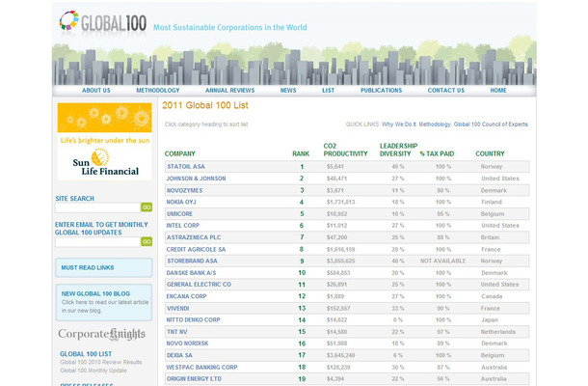The width and height of the screenshot is (588, 386).
Task: Sort list by Rank column heading
Action: click(301, 153)
